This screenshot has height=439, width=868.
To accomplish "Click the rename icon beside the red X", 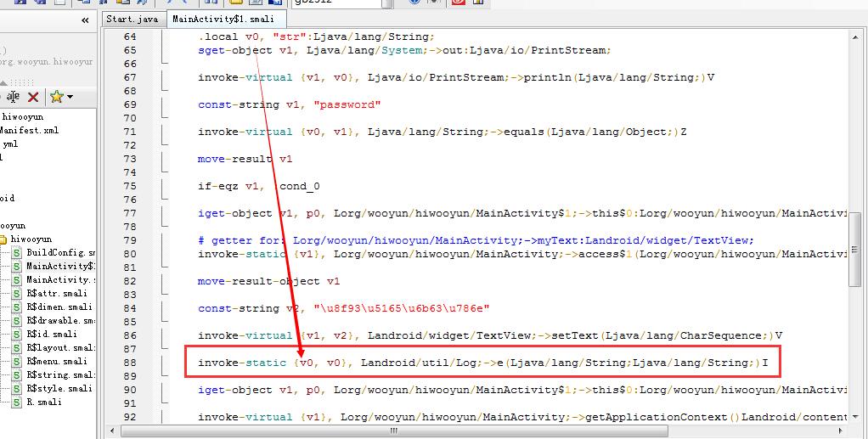I will coord(14,97).
